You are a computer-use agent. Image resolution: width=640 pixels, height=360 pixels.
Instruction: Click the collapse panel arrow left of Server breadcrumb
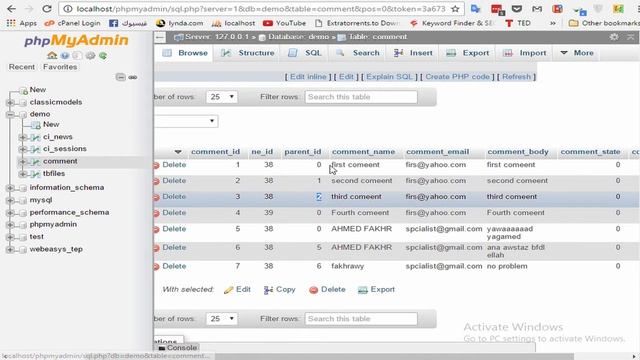pos(160,38)
